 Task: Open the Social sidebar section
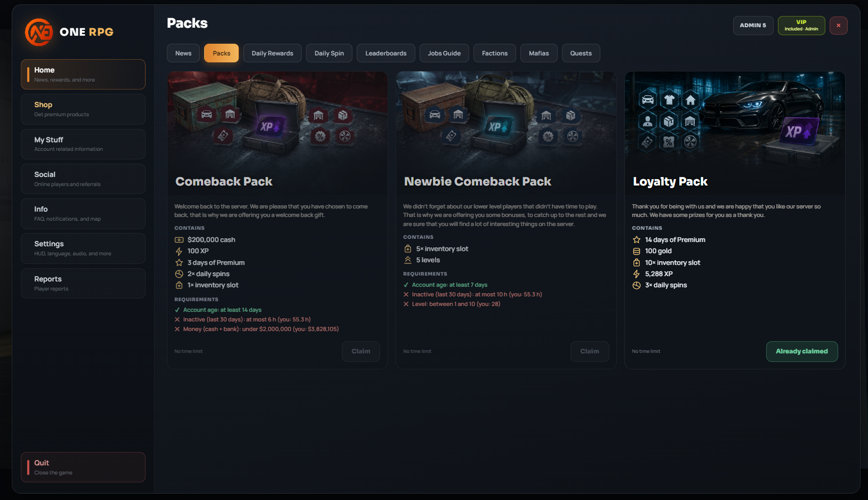83,179
